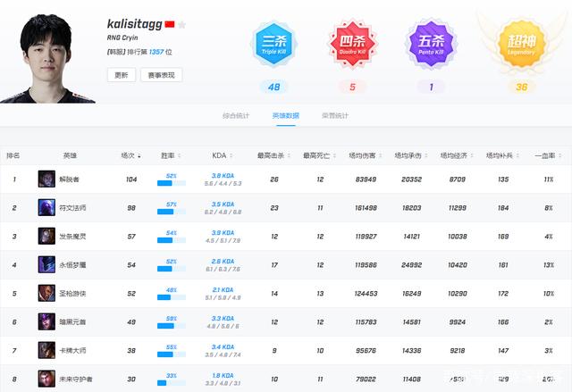Viewport: 572px width, 392px height.
Task: Click the 三杀 Triple Kill badge
Action: (x=273, y=43)
